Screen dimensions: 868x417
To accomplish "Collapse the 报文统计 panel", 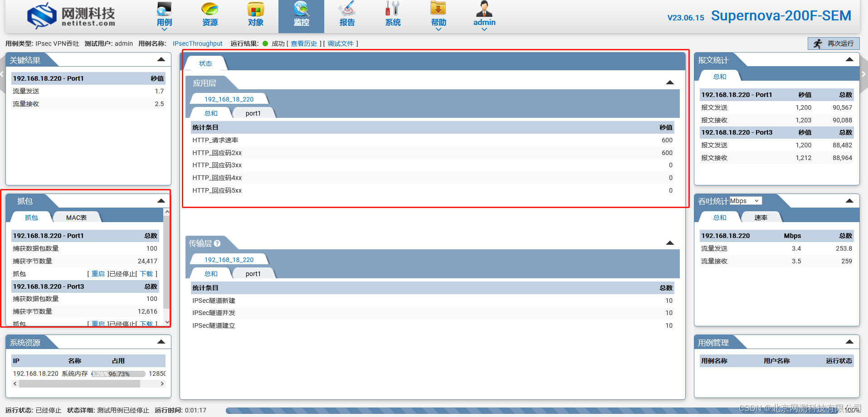I will (x=850, y=59).
